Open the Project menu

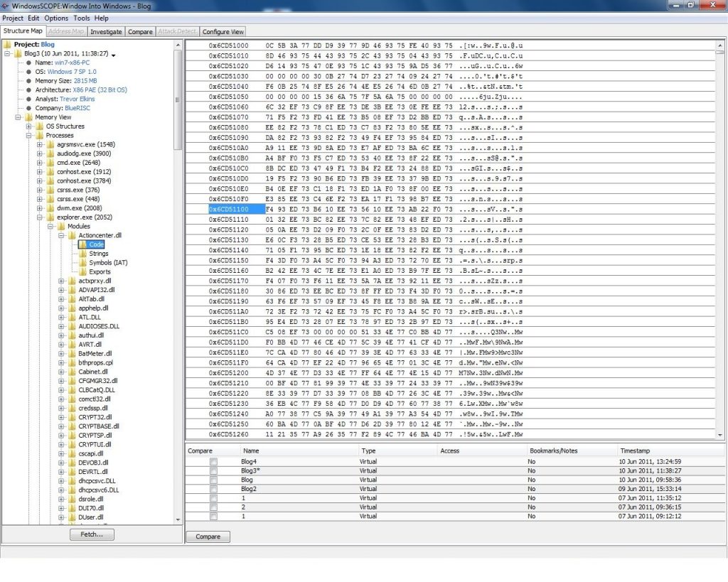pos(13,18)
